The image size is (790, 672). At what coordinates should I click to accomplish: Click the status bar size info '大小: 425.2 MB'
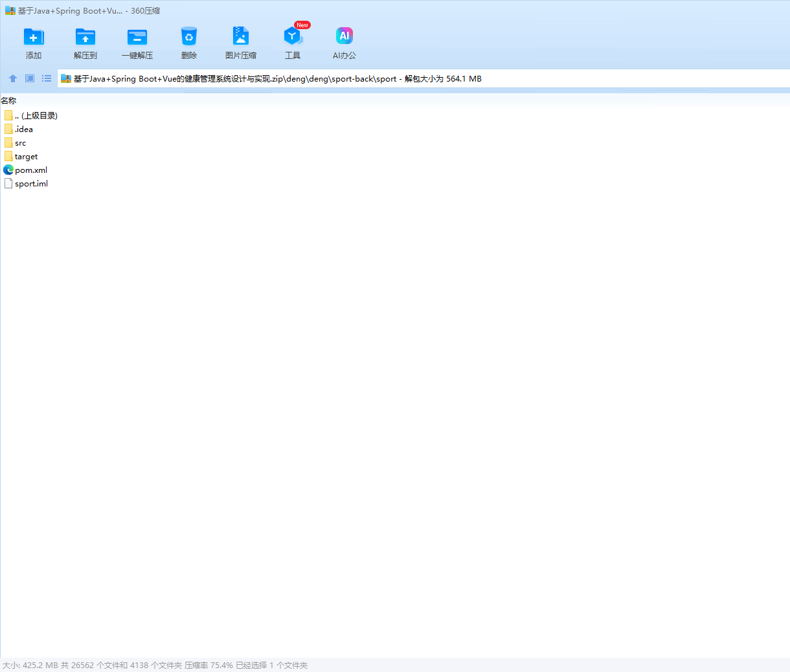pyautogui.click(x=30, y=665)
